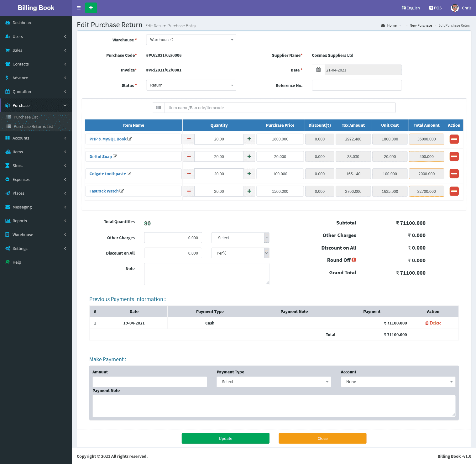
Task: Open the POS screen from header
Action: coord(435,8)
